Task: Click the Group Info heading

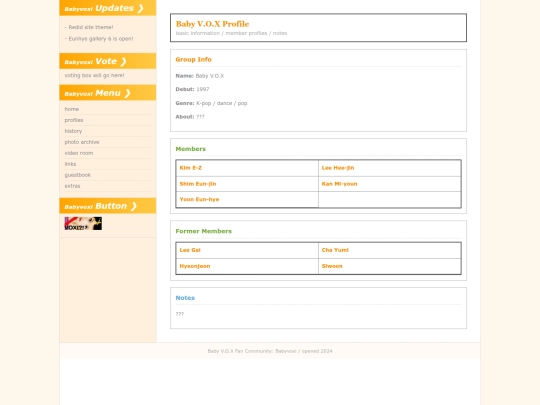Action: click(193, 60)
